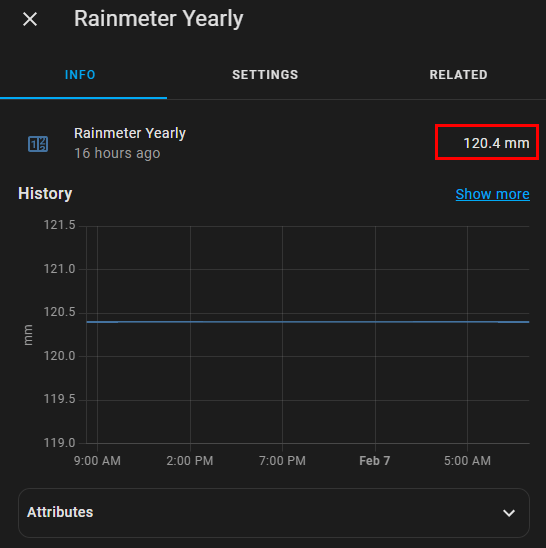Screen dimensions: 546x548
Task: Click the mm y-axis unit label
Action: [28, 335]
